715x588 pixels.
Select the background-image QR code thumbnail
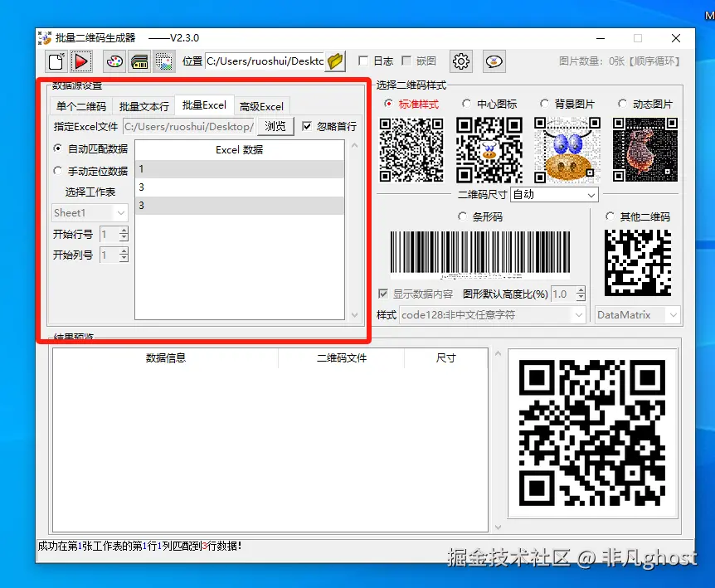click(567, 150)
